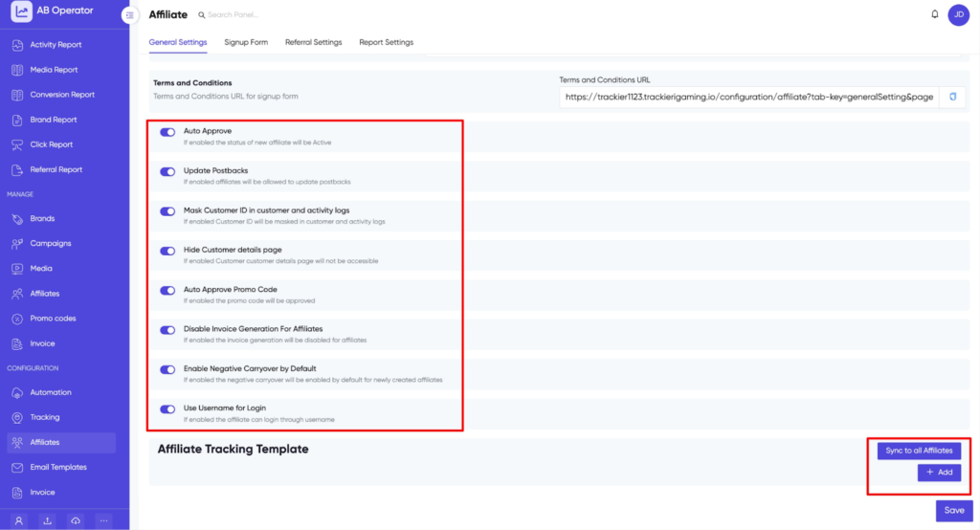Select the Automation icon
Screen dimensions: 980x530
coord(17,392)
